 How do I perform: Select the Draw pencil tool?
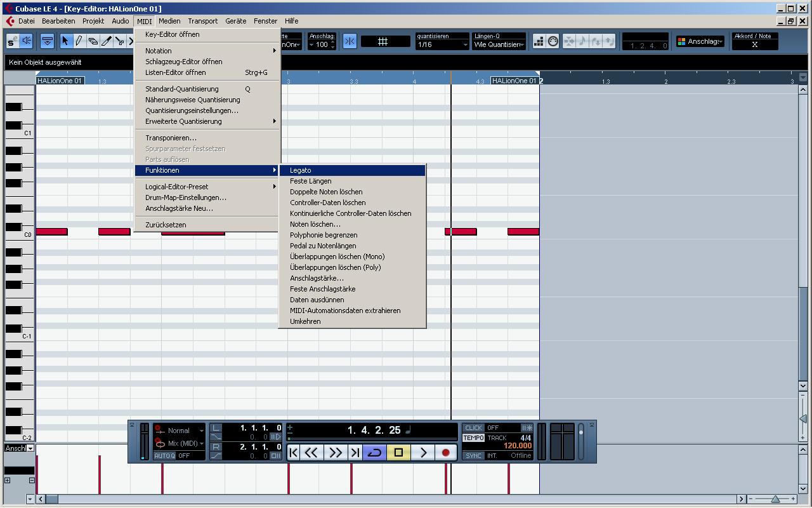(79, 41)
